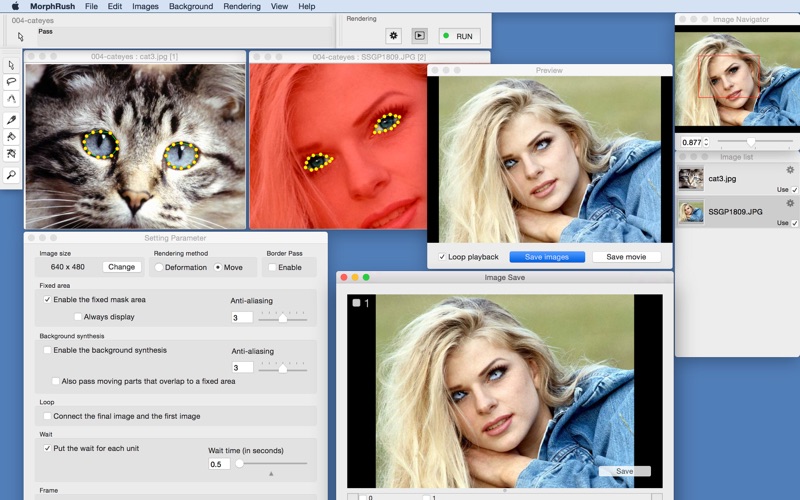This screenshot has height=500, width=800.
Task: Select Deformation rendering method
Action: [159, 267]
